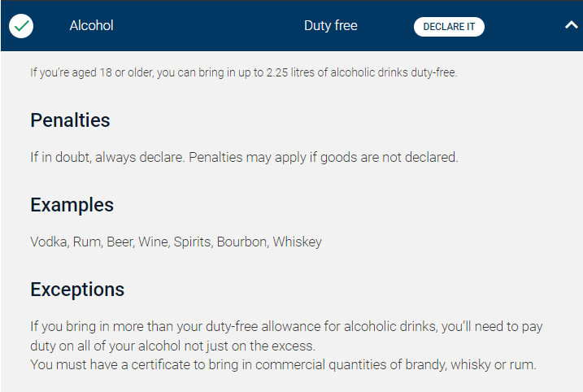This screenshot has height=392, width=583.
Task: Click the 'If in doubt, always declare' sentence
Action: [108, 157]
